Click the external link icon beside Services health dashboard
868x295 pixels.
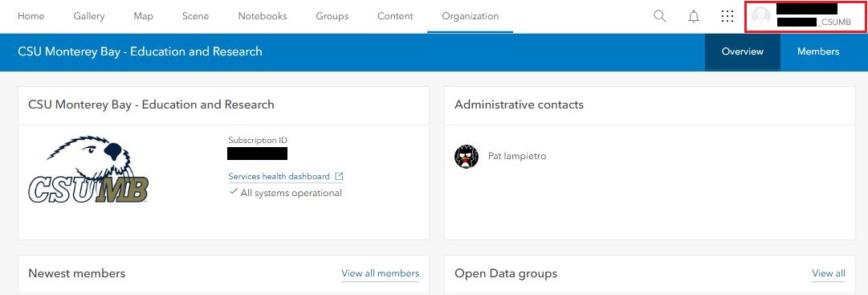click(340, 176)
